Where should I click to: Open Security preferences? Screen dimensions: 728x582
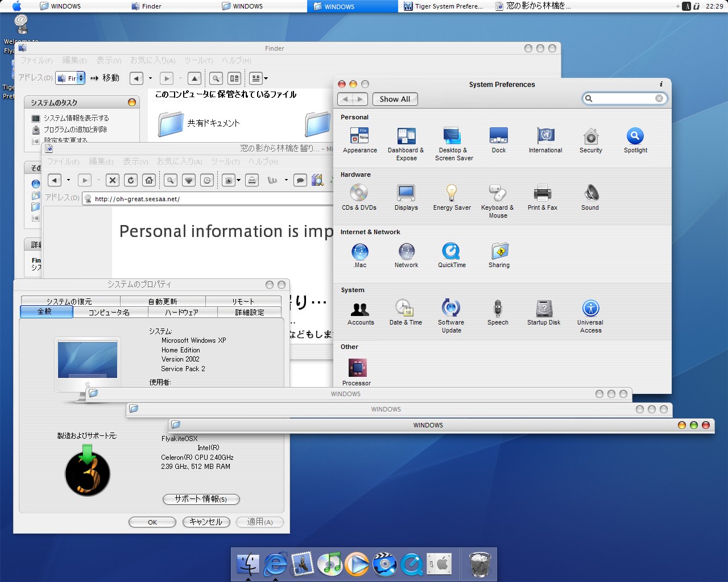click(591, 140)
